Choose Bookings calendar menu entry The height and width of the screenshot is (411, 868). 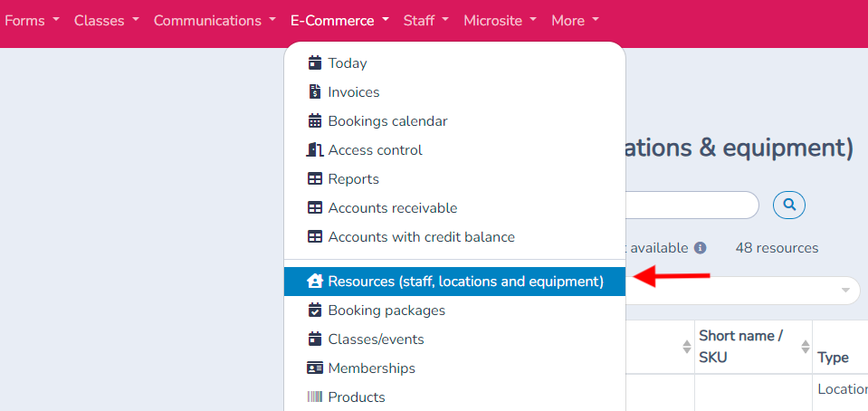[x=454, y=120]
